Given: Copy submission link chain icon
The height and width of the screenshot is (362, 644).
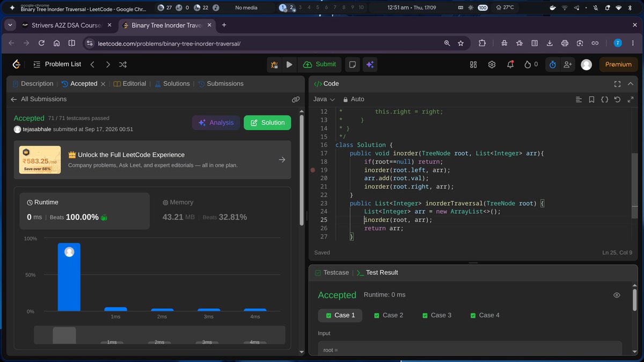Looking at the screenshot, I should coord(296,99).
